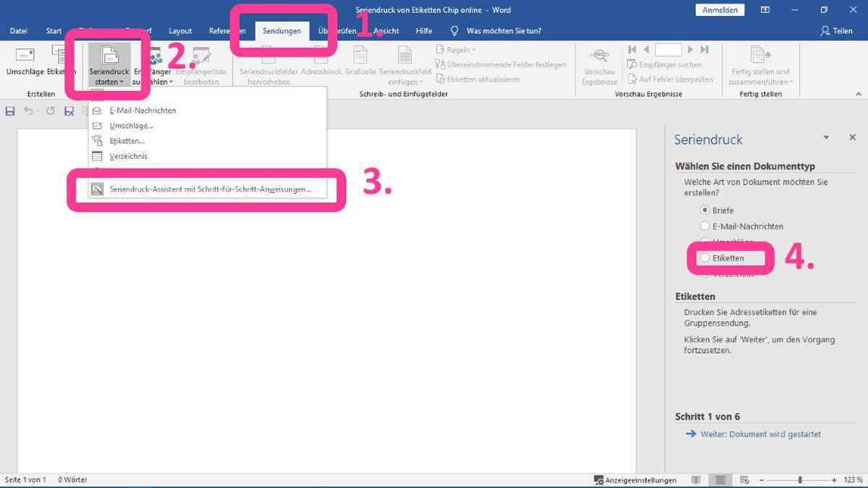Click the Seriendruck starten icon

(x=109, y=55)
